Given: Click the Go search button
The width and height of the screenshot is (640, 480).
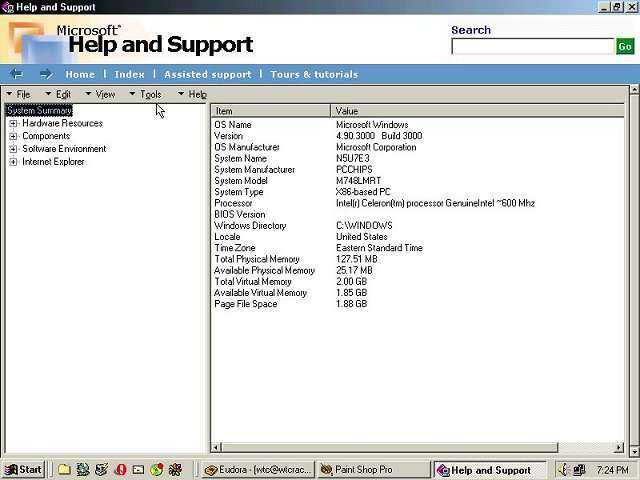Looking at the screenshot, I should click(x=625, y=46).
